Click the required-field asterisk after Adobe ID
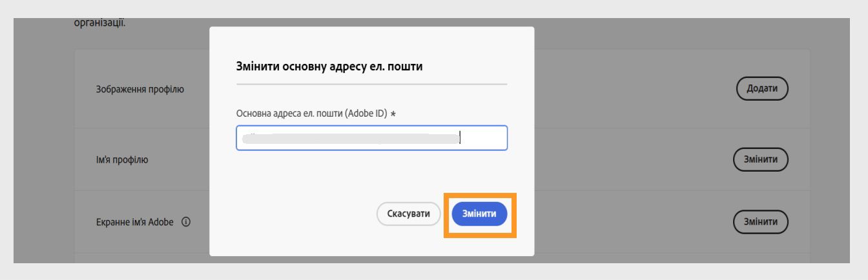Viewport: 868px width, 280px height. click(394, 114)
